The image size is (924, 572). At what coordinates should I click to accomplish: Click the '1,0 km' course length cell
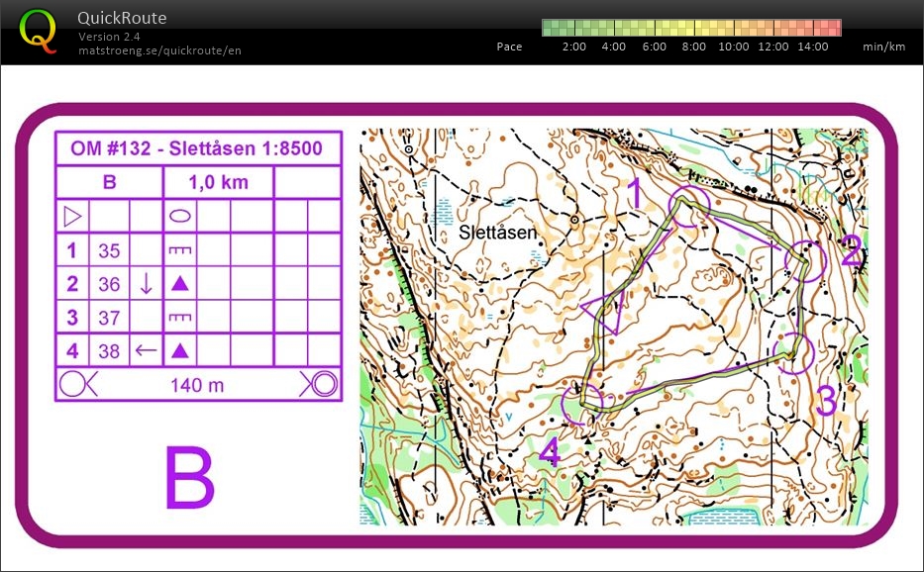click(x=218, y=182)
